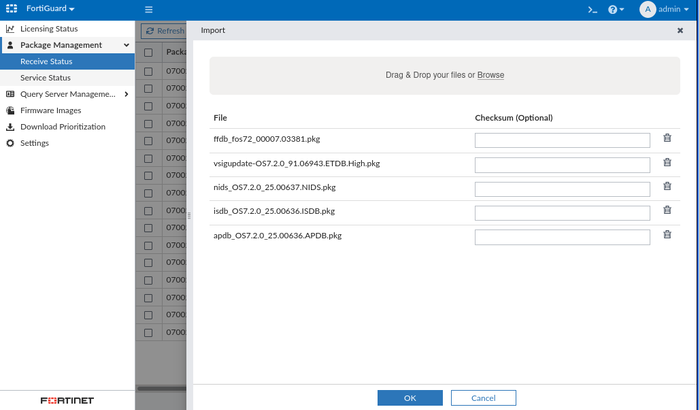Screen dimensions: 700x410
Task: Tick the first package row checkbox
Action: (149, 71)
